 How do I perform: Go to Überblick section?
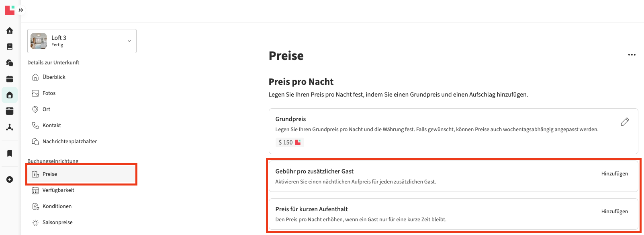coord(54,77)
